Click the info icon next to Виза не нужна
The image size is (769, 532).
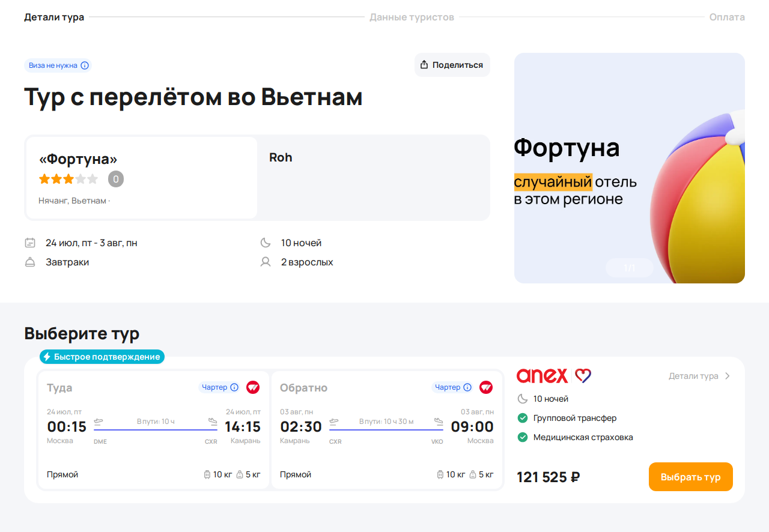(85, 65)
